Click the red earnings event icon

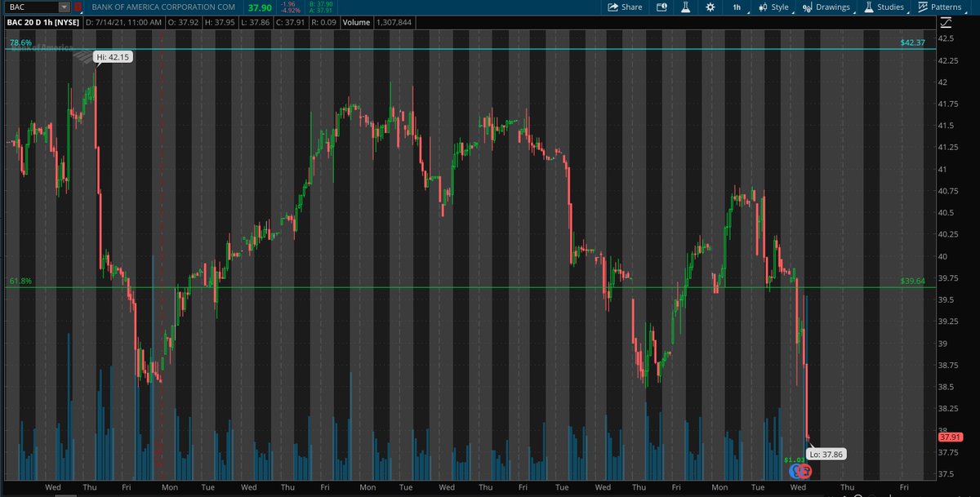tap(804, 471)
